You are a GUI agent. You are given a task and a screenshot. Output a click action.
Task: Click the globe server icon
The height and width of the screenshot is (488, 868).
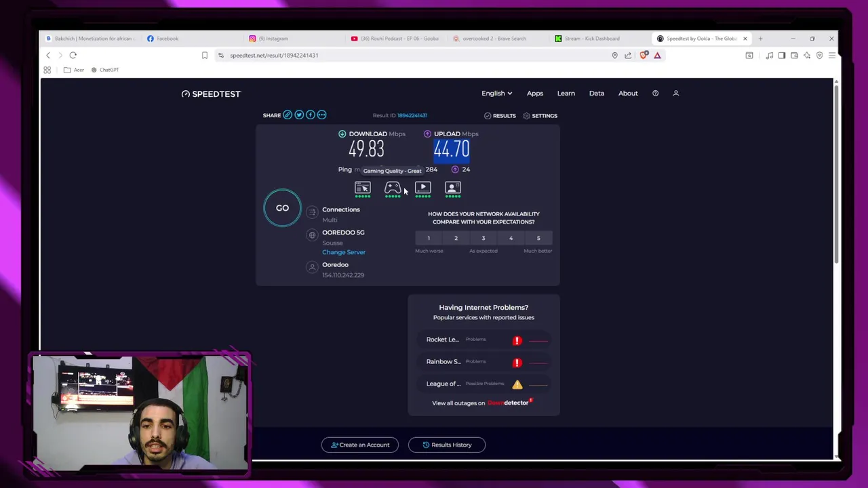pyautogui.click(x=312, y=235)
